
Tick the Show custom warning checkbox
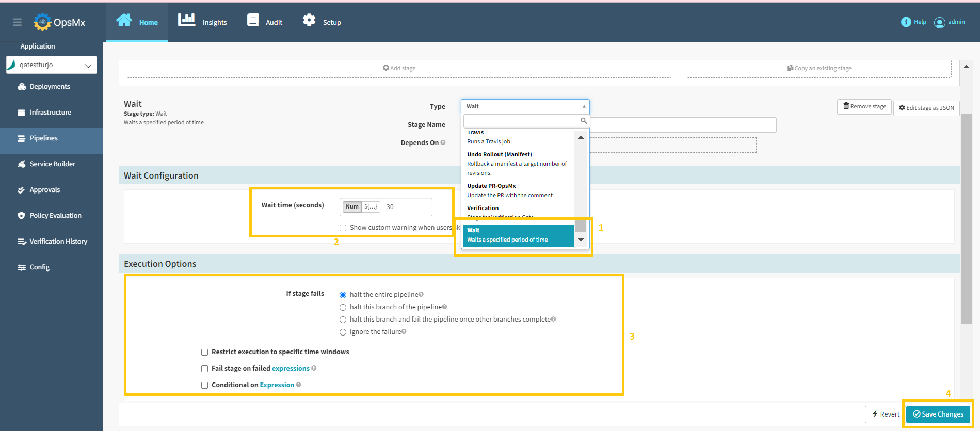(343, 228)
